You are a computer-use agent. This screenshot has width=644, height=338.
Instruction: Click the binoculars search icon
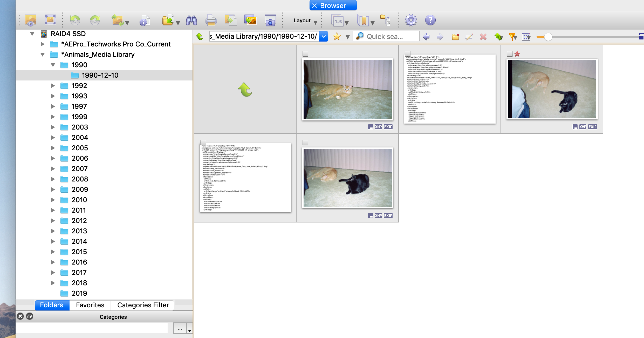(191, 20)
